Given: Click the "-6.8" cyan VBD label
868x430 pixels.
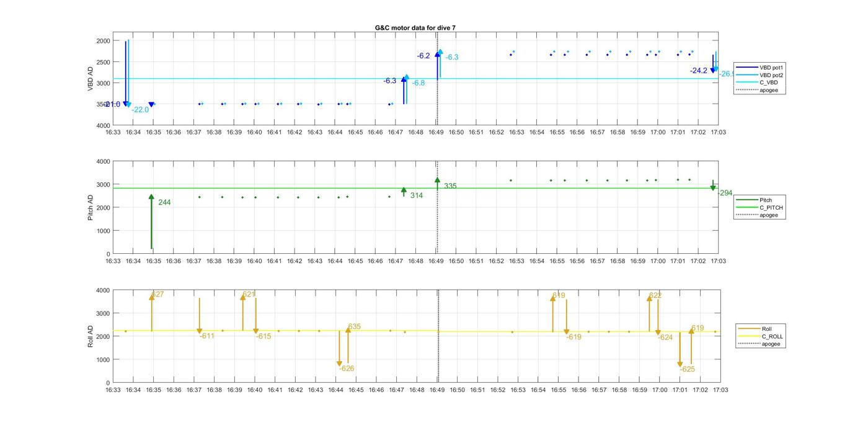Looking at the screenshot, I should point(418,83).
